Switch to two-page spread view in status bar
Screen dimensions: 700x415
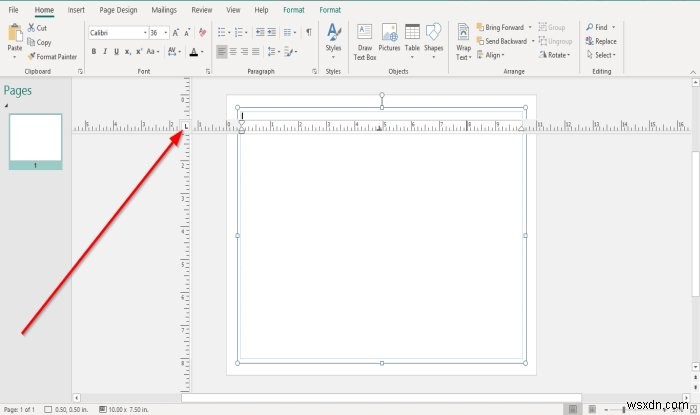[592, 409]
